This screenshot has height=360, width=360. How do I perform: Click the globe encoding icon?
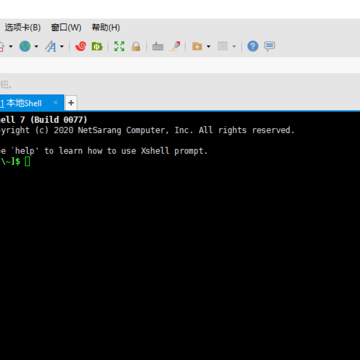pyautogui.click(x=25, y=46)
